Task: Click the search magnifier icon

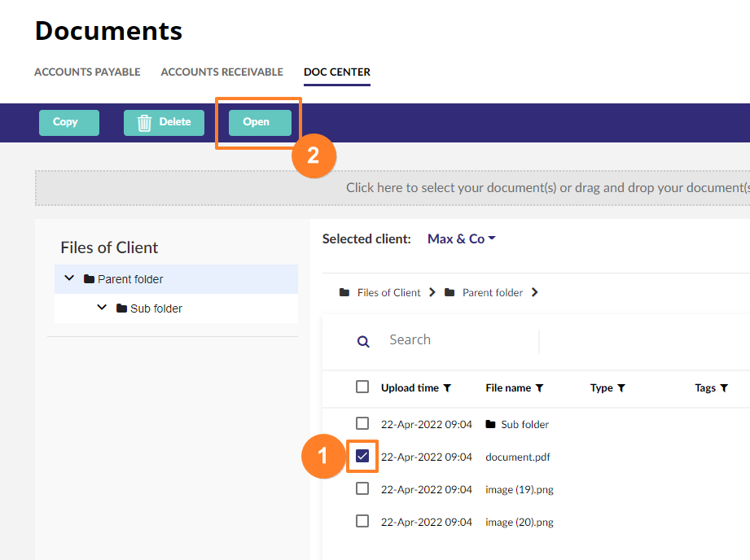Action: (x=363, y=341)
